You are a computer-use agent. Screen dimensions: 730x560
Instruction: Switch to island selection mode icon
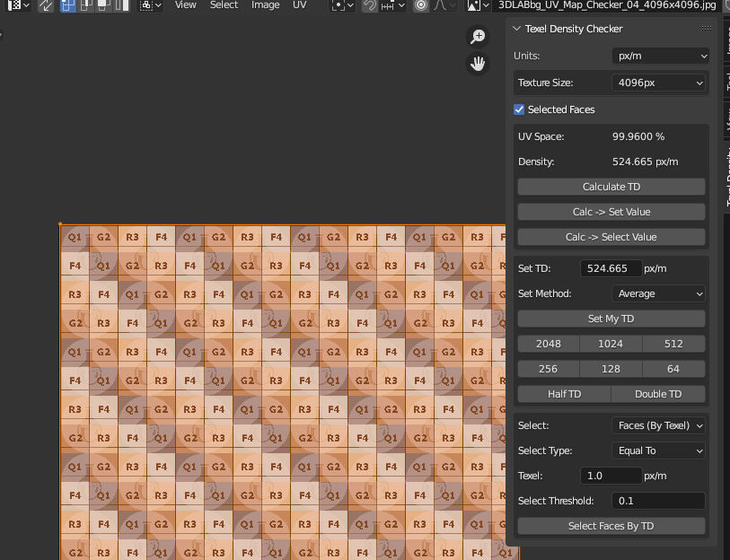[122, 5]
